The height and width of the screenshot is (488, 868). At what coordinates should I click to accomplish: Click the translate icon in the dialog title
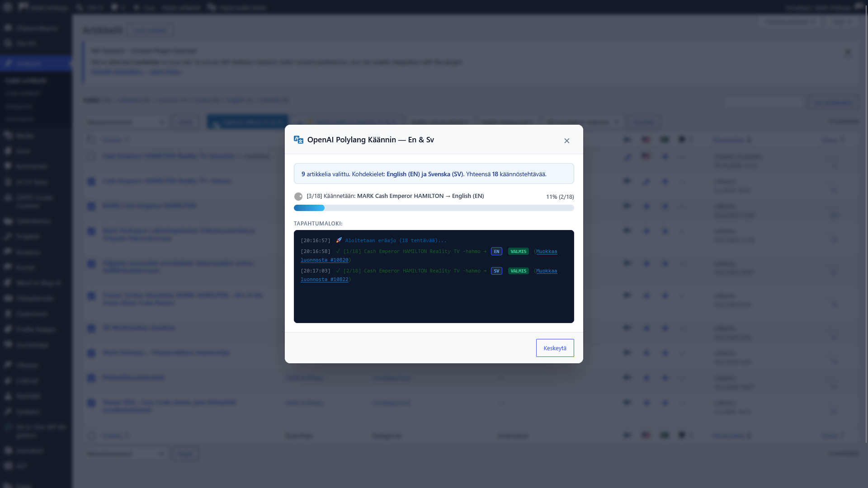point(298,140)
